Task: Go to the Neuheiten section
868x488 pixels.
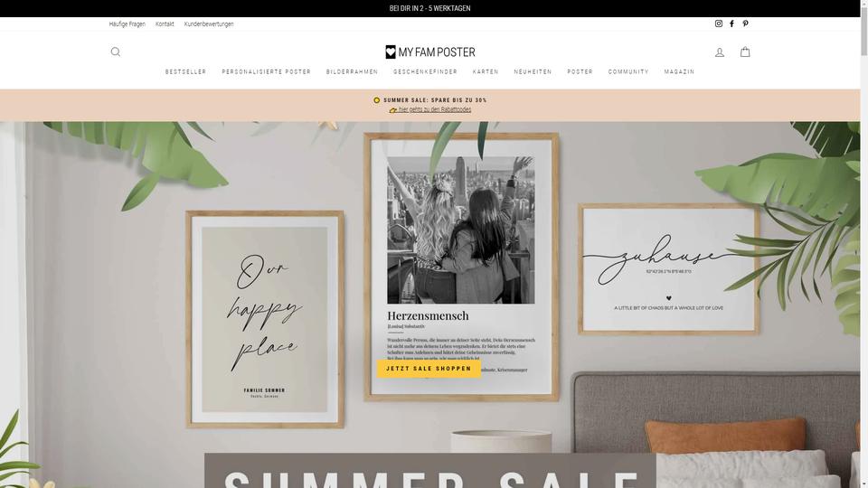Action: [x=533, y=72]
